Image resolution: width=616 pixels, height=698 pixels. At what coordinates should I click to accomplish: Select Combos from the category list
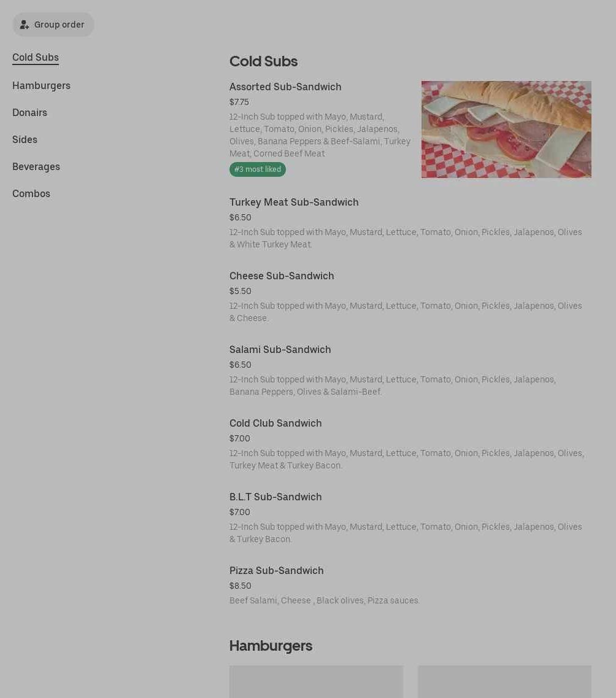click(31, 194)
